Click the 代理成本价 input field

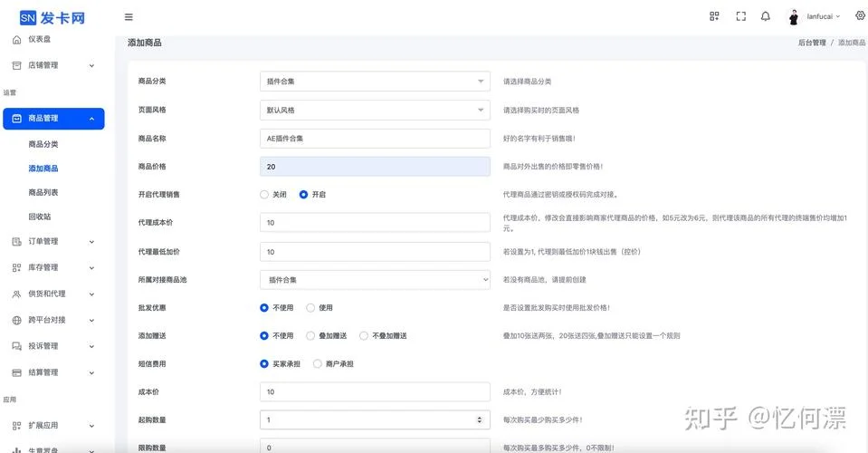click(375, 223)
